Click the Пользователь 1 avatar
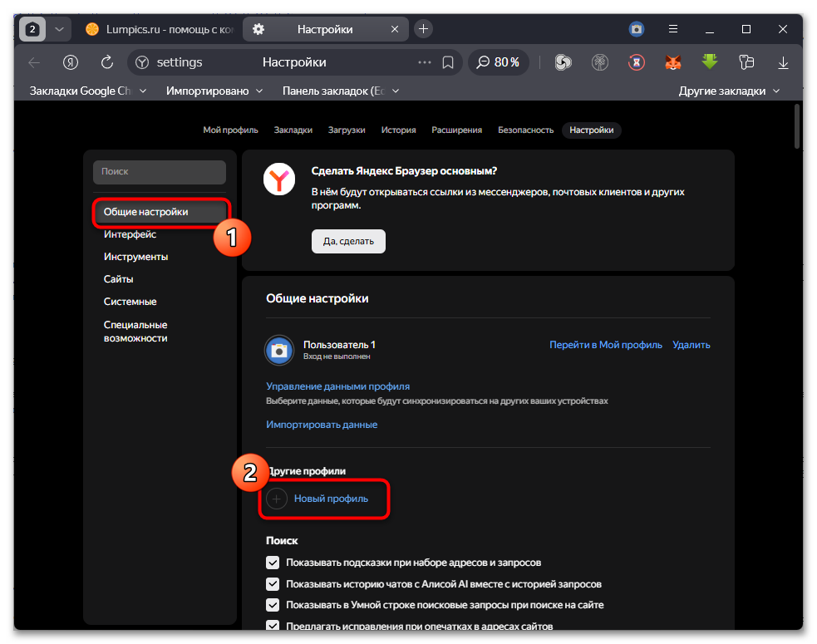The width and height of the screenshot is (817, 644). [x=279, y=350]
